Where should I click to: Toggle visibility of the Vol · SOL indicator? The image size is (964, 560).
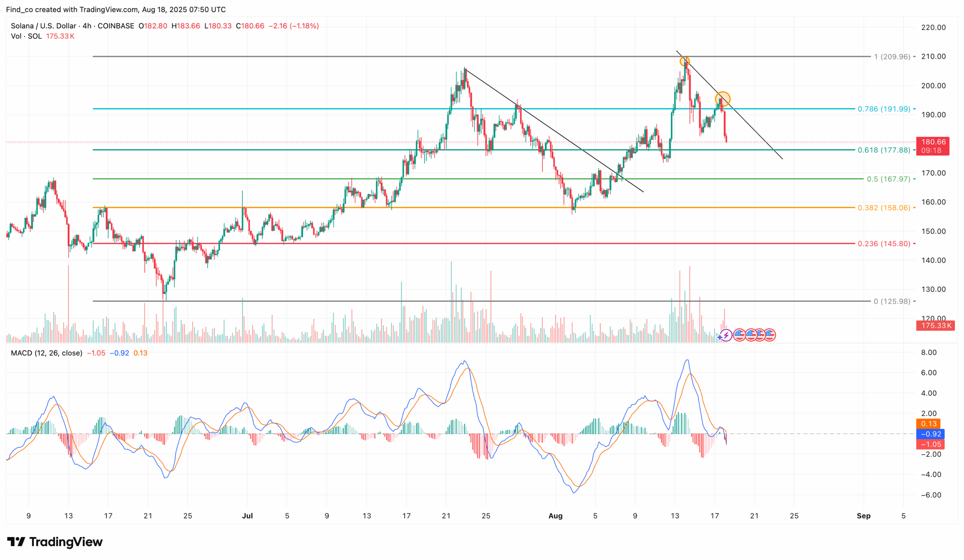27,36
